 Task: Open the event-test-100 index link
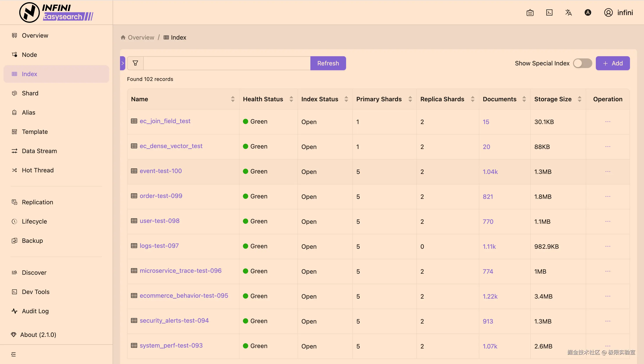[x=161, y=171]
